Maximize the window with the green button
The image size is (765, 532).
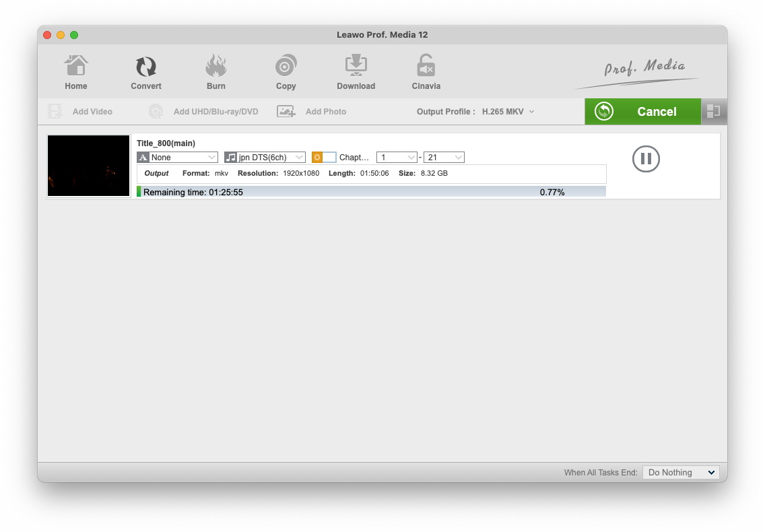74,34
